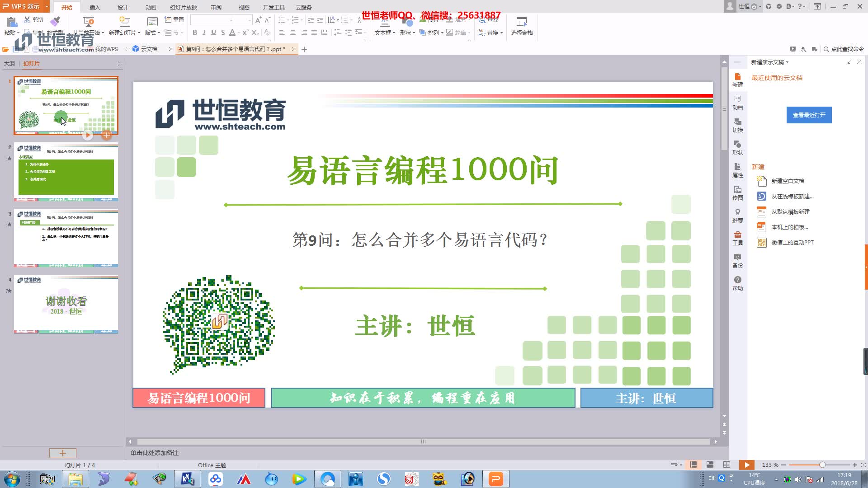This screenshot has height=488, width=868.
Task: Select slide 4 thumbnail 谢谢收看
Action: pyautogui.click(x=66, y=304)
